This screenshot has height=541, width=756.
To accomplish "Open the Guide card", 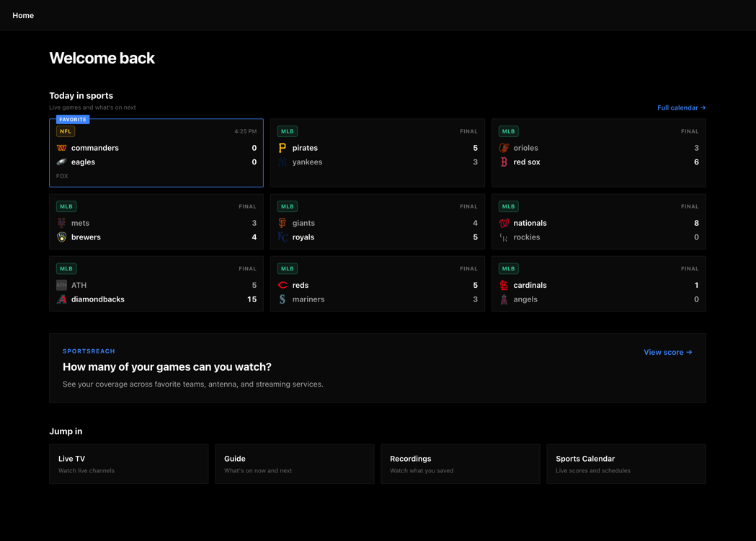I will click(x=295, y=464).
